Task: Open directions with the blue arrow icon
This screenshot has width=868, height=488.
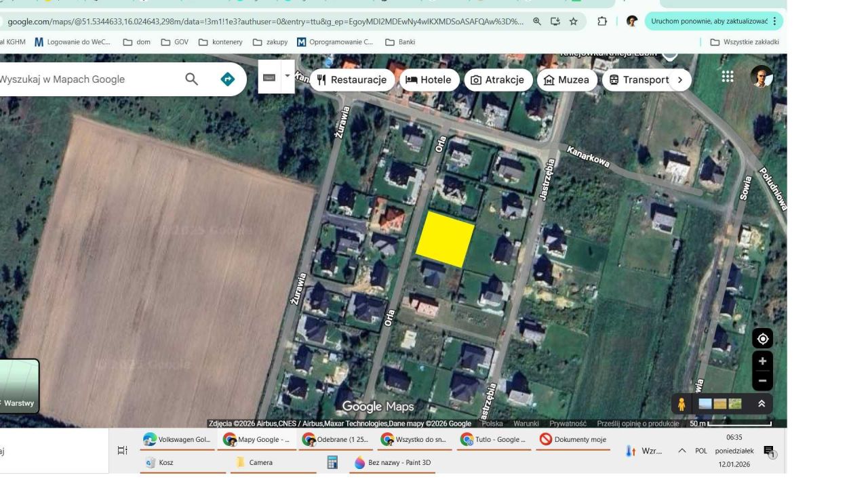Action: pyautogui.click(x=228, y=79)
